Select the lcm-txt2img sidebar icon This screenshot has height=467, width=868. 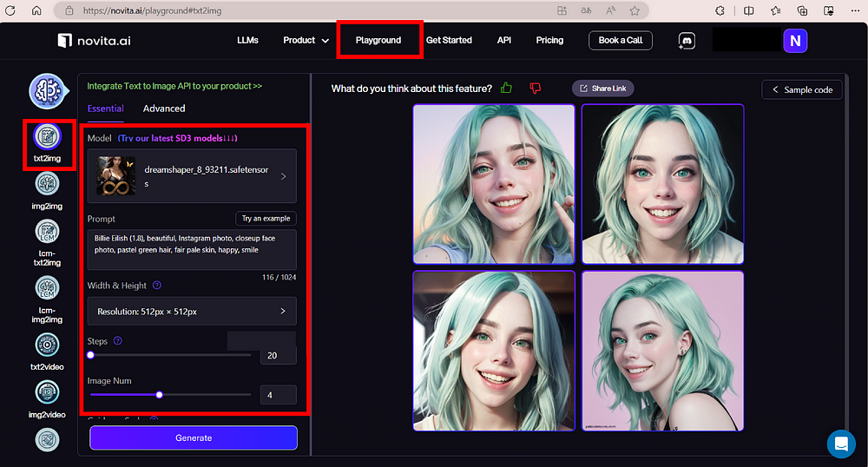47,232
